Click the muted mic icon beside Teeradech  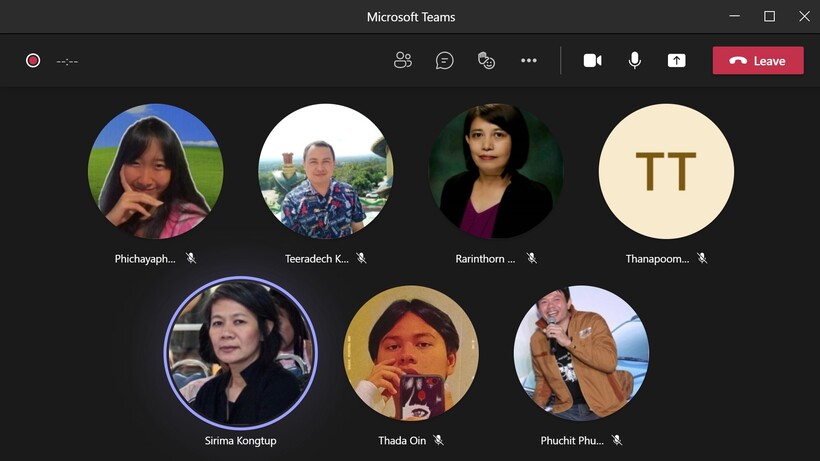click(361, 258)
